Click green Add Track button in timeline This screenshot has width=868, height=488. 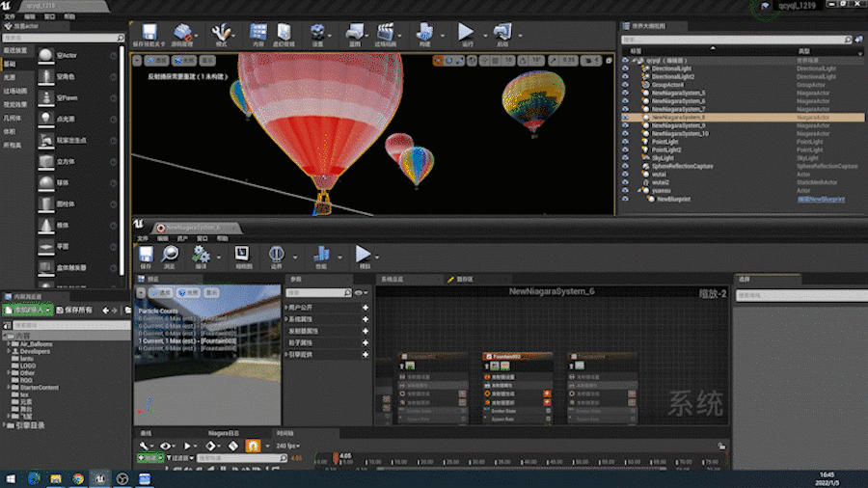150,458
